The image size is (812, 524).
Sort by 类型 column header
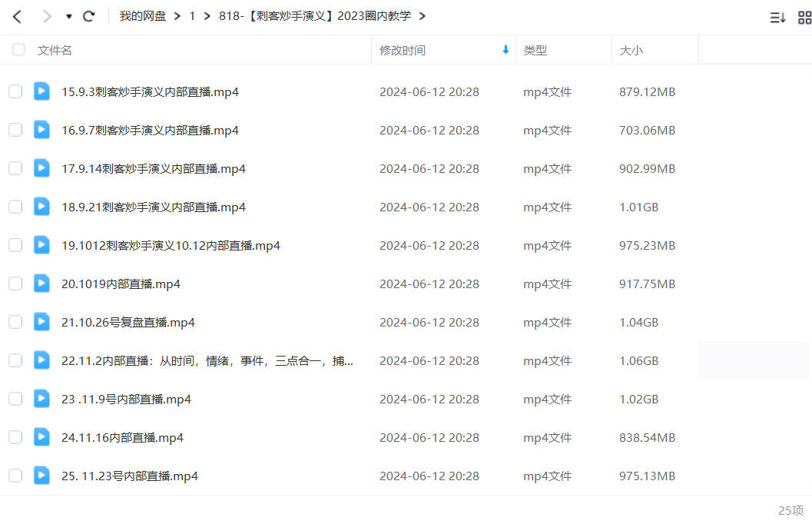pos(535,50)
